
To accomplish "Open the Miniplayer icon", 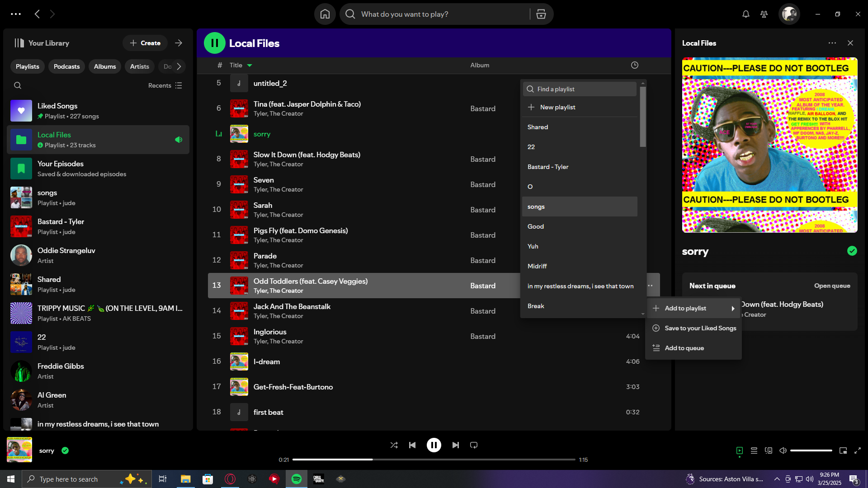I will (x=843, y=450).
